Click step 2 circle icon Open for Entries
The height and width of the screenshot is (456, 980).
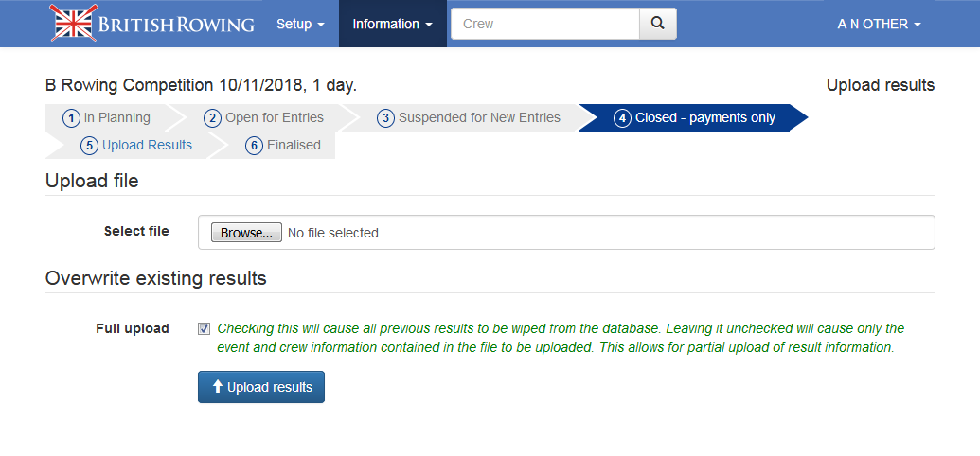click(212, 118)
